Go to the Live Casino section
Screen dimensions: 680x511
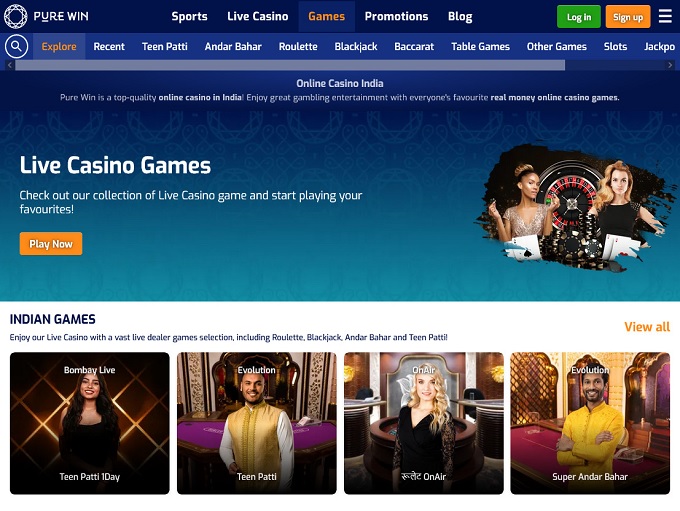tap(258, 16)
